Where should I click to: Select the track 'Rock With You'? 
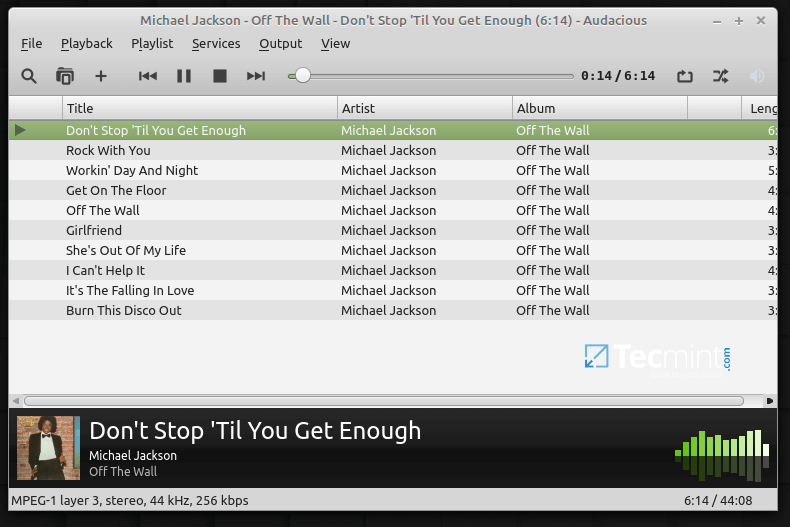click(393, 151)
